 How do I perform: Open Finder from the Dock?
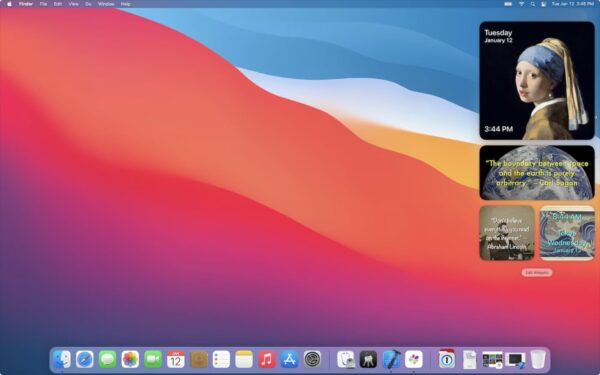click(62, 360)
